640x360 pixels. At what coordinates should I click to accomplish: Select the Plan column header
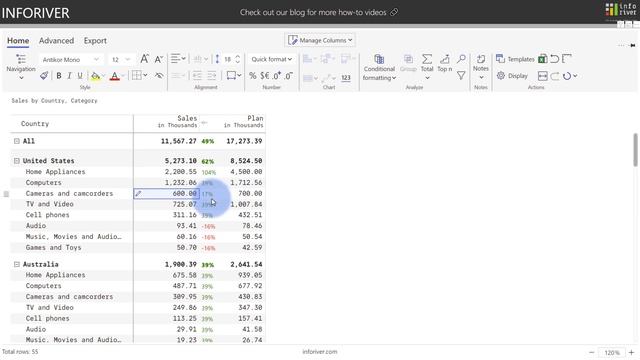coord(243,121)
